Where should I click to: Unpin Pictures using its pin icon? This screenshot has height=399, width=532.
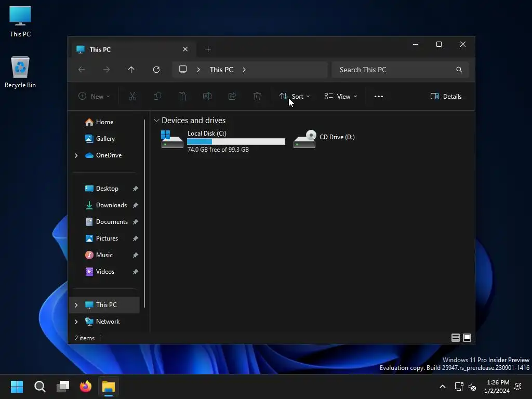coord(136,238)
